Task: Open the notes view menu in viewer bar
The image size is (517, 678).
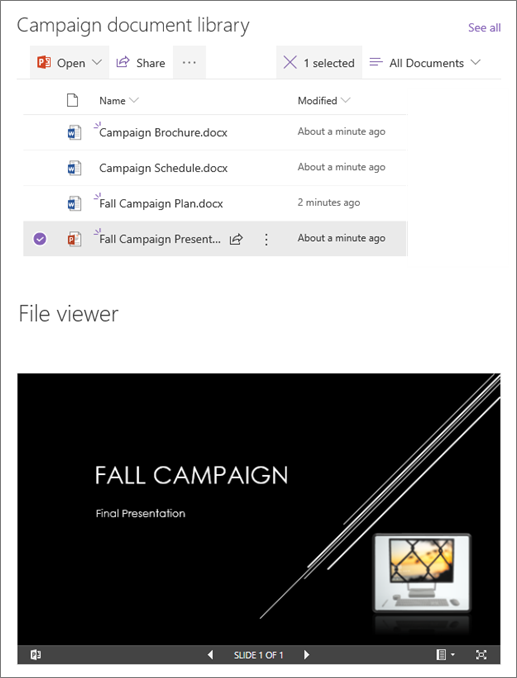Action: point(445,655)
